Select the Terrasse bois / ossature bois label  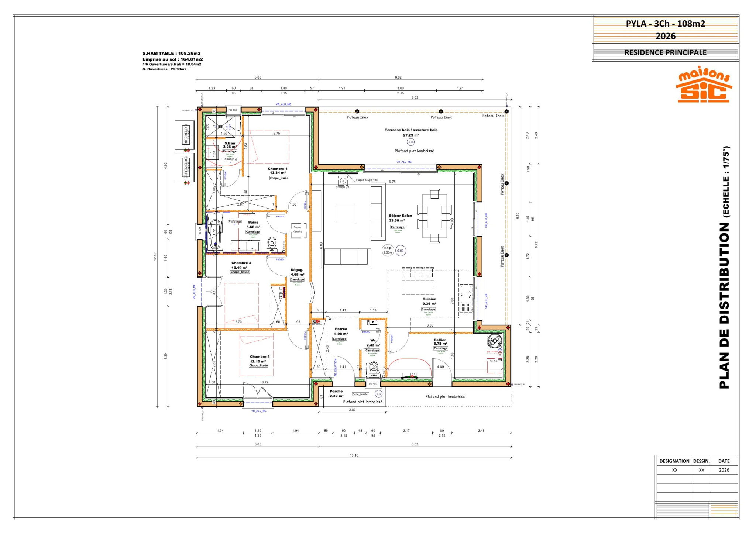[x=411, y=130]
